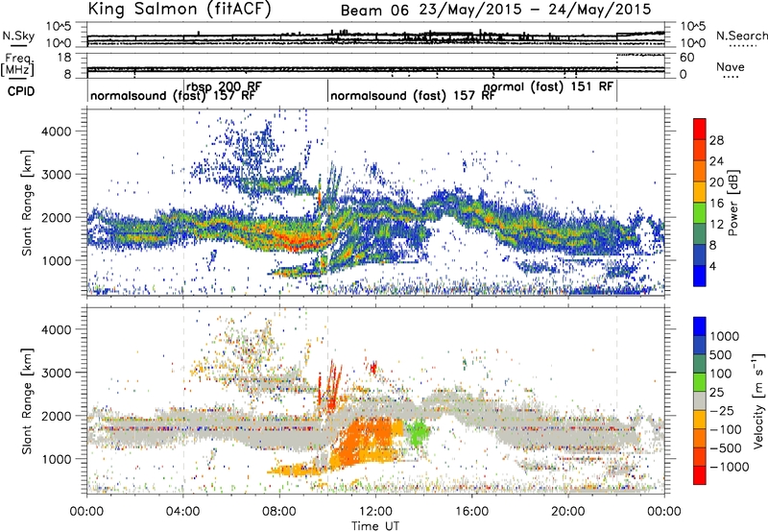Click the red velocity streaks near 10:00 UT

pyautogui.click(x=331, y=386)
